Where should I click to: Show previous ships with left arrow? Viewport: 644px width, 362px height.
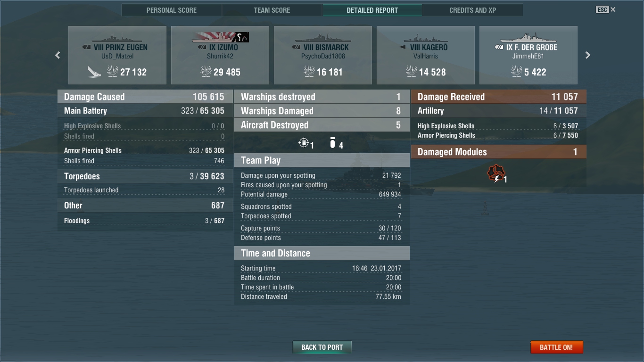coord(58,55)
